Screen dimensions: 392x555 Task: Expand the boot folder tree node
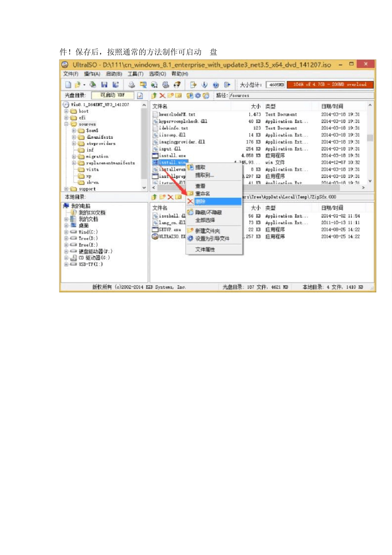click(66, 111)
